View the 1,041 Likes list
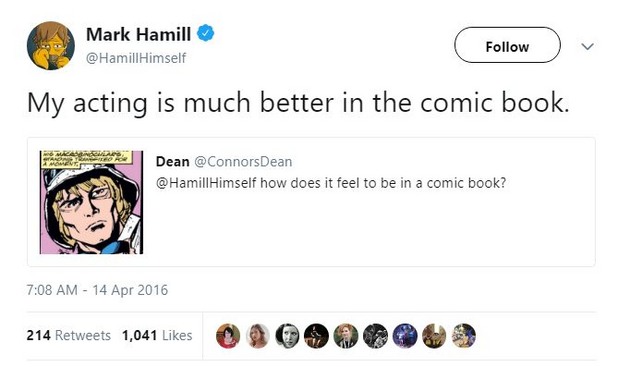The image size is (618, 367). (157, 335)
